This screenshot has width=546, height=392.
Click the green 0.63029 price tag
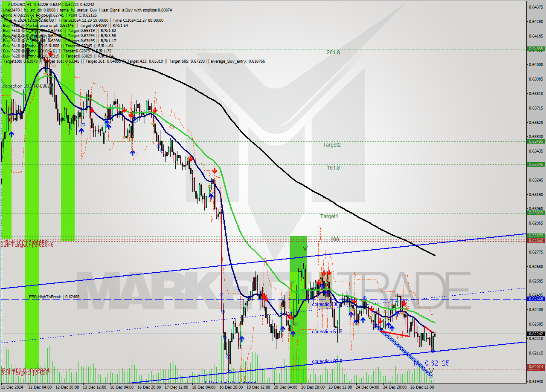[x=535, y=213]
